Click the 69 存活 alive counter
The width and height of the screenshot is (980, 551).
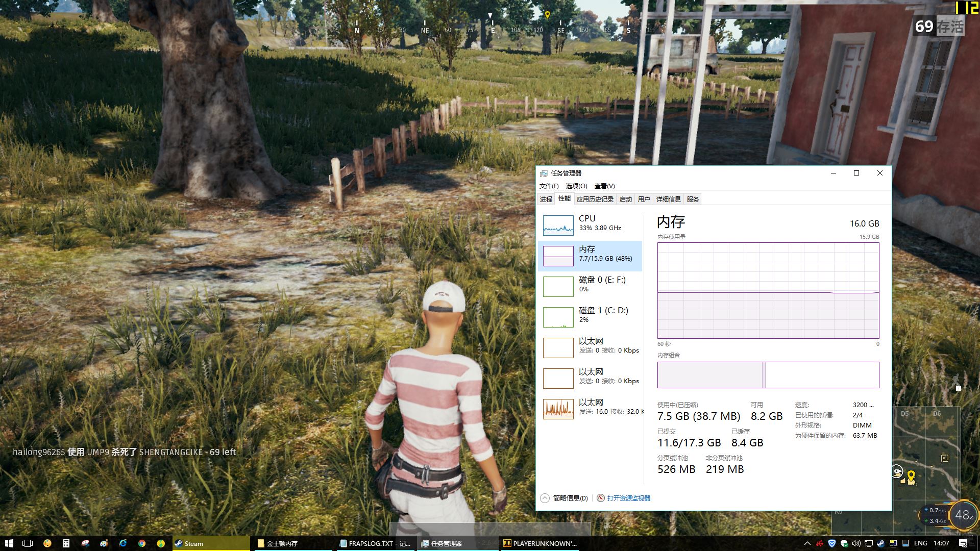[939, 26]
